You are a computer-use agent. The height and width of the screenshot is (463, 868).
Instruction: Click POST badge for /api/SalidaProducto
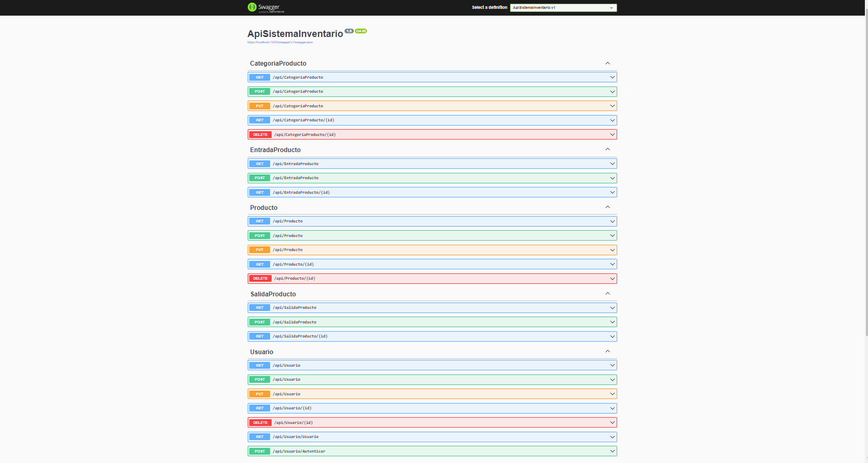click(x=260, y=322)
